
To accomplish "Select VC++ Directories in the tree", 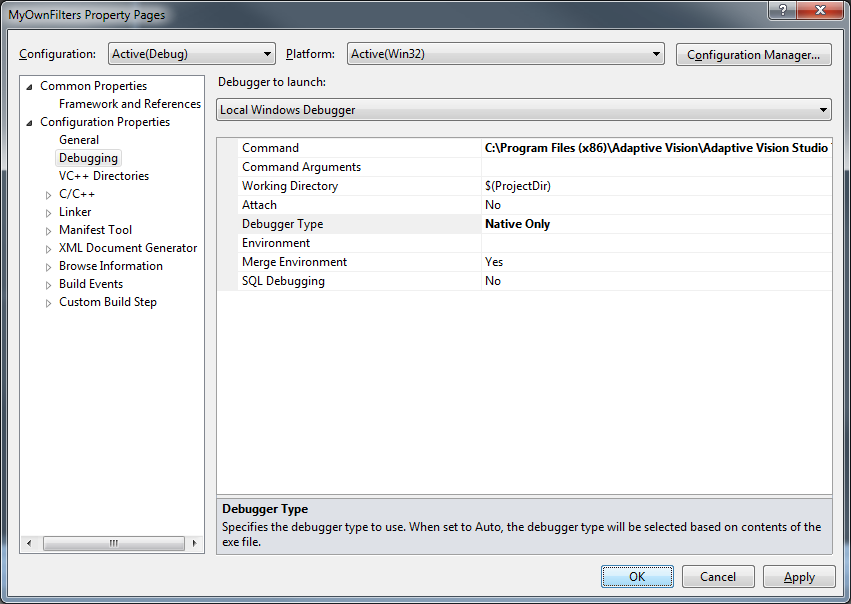I will coord(104,176).
